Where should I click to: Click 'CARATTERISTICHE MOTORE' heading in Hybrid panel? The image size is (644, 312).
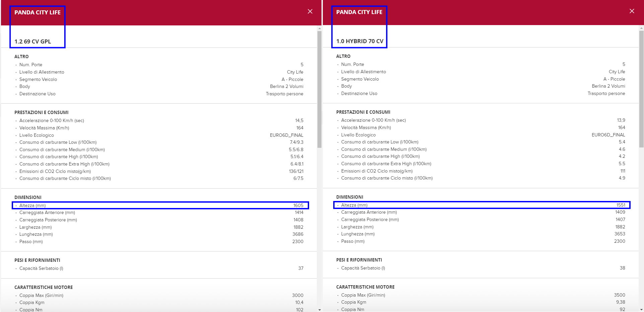(365, 287)
